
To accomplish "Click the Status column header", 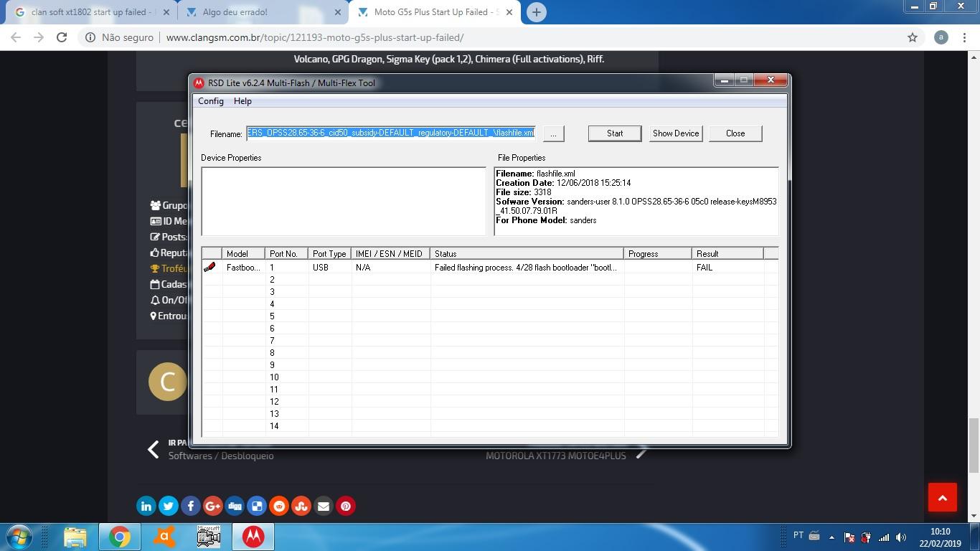I will (x=527, y=253).
